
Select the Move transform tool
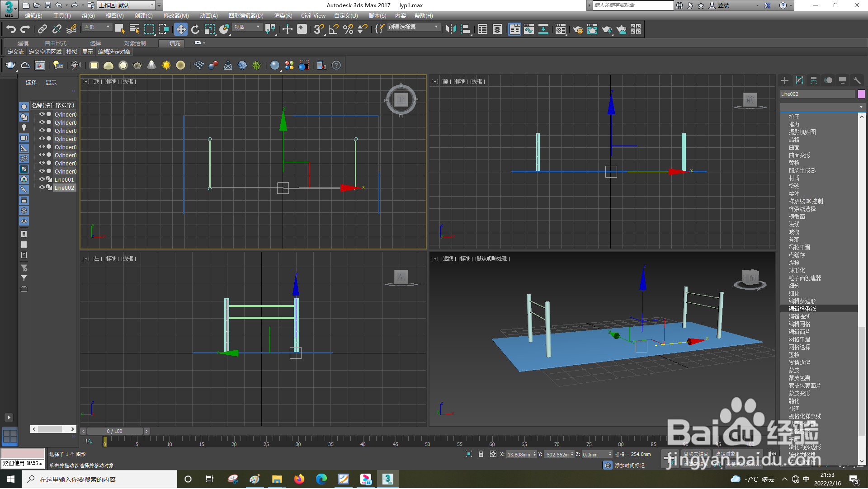(x=181, y=29)
